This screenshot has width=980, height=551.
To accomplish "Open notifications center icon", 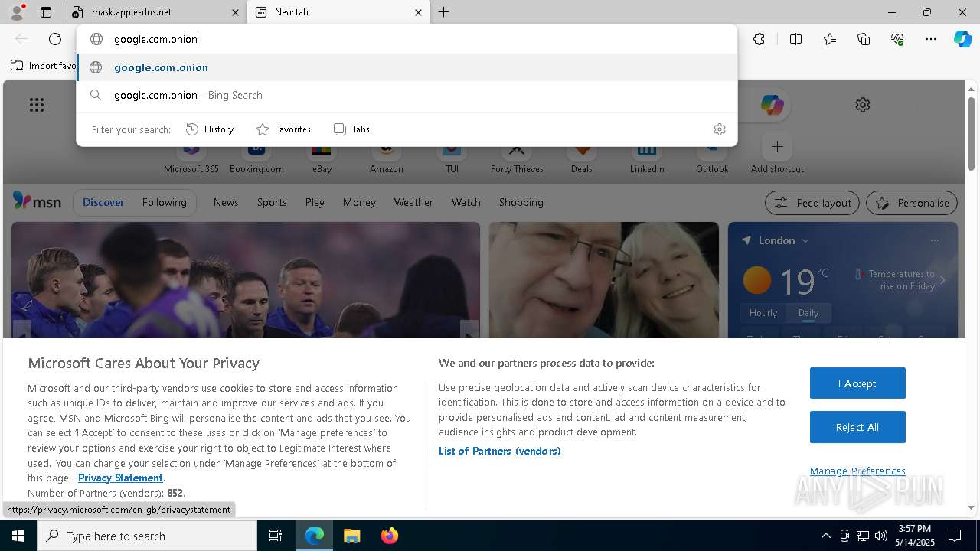I will point(955,536).
